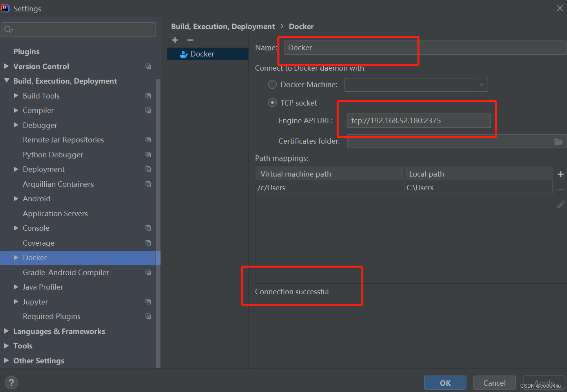Expand the Build Tools node
This screenshot has height=392, width=567.
click(x=16, y=96)
